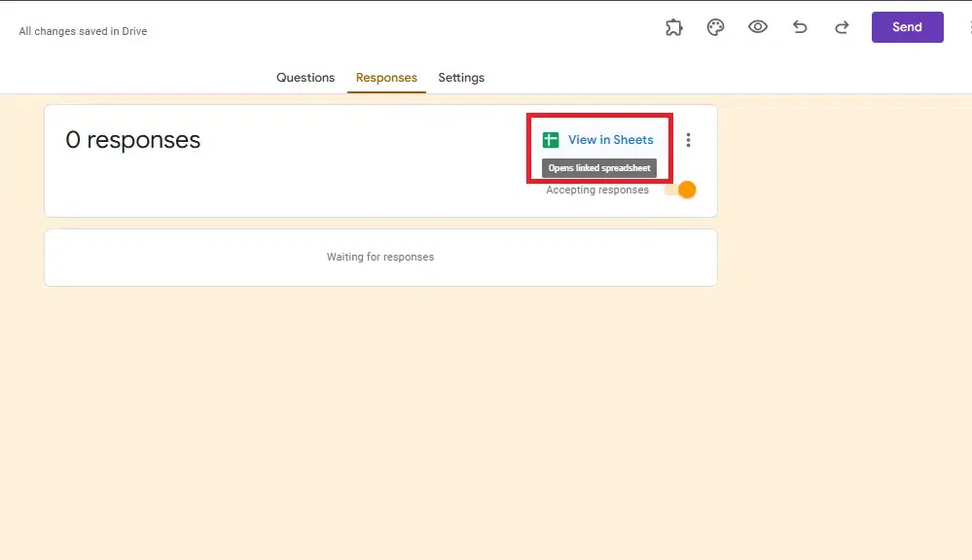Screen dimensions: 972x560
Task: Select the Responses tab
Action: point(386,78)
